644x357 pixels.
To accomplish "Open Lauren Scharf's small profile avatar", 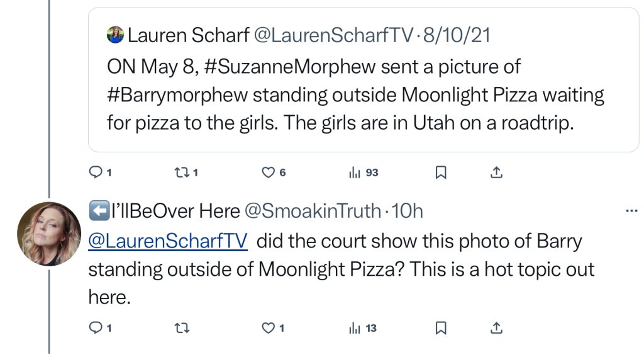I will coord(115,35).
